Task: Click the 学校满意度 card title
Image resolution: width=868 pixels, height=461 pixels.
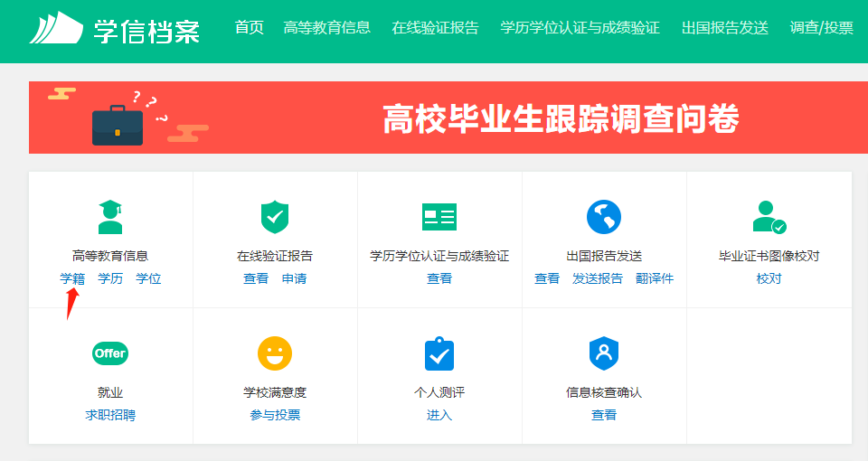Action: pos(275,392)
